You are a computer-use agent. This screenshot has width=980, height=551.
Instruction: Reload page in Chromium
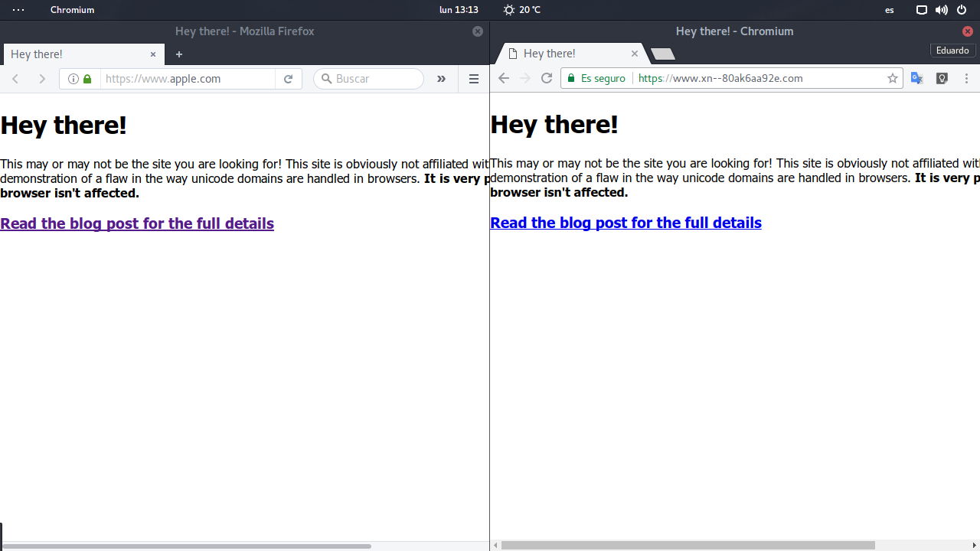[x=547, y=78]
